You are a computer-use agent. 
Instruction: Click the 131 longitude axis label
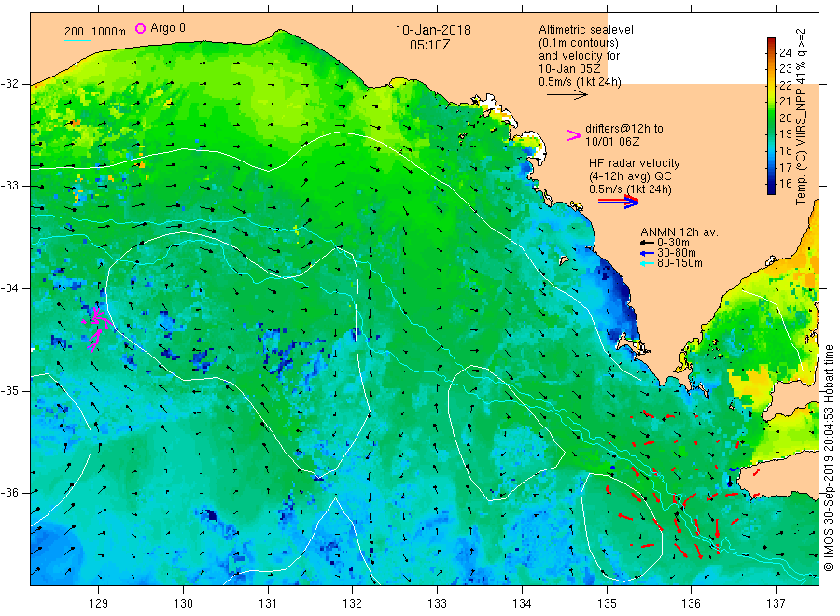[x=268, y=604]
